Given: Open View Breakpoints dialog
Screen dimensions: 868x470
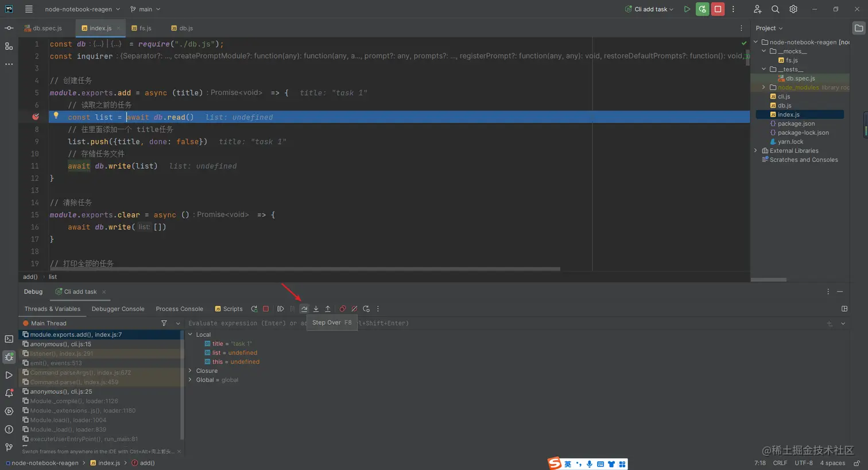Looking at the screenshot, I should 343,309.
